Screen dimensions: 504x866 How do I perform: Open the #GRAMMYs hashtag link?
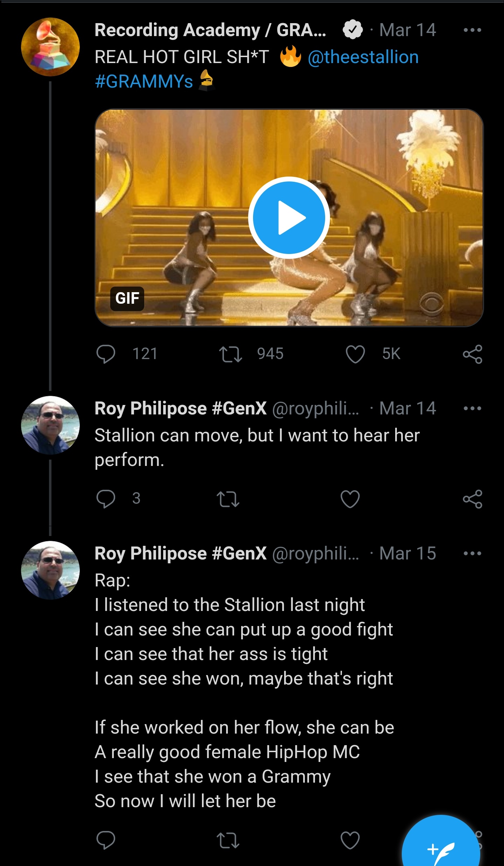[144, 81]
